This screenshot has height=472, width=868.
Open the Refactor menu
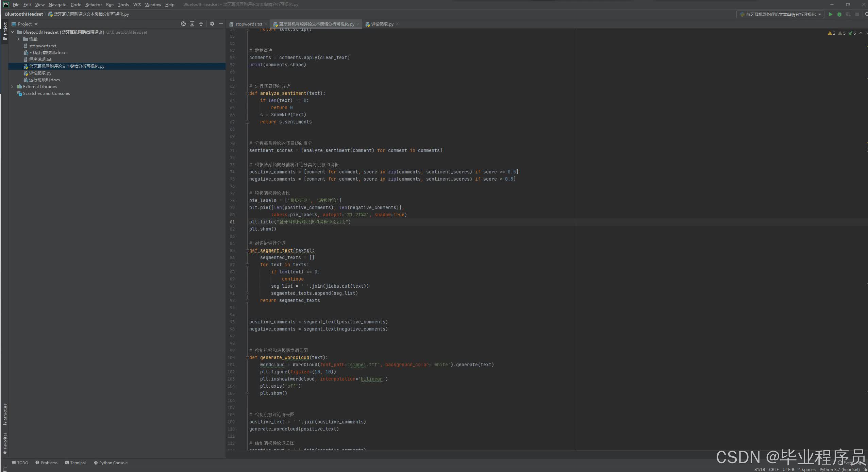[x=94, y=5]
